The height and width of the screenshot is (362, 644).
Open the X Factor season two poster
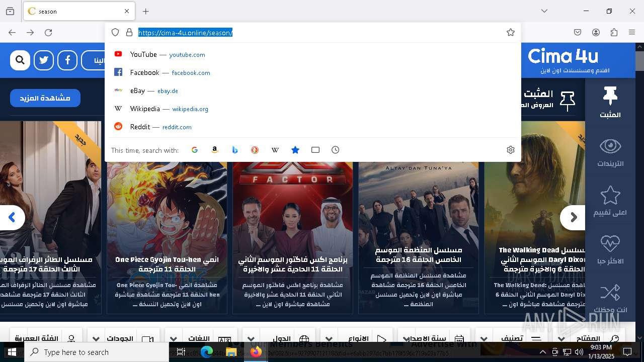click(293, 236)
